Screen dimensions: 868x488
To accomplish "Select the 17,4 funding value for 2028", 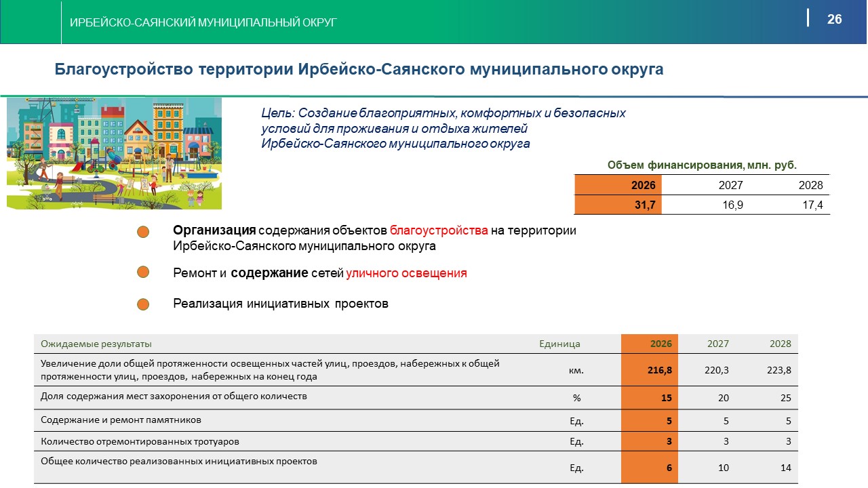I will tap(812, 205).
